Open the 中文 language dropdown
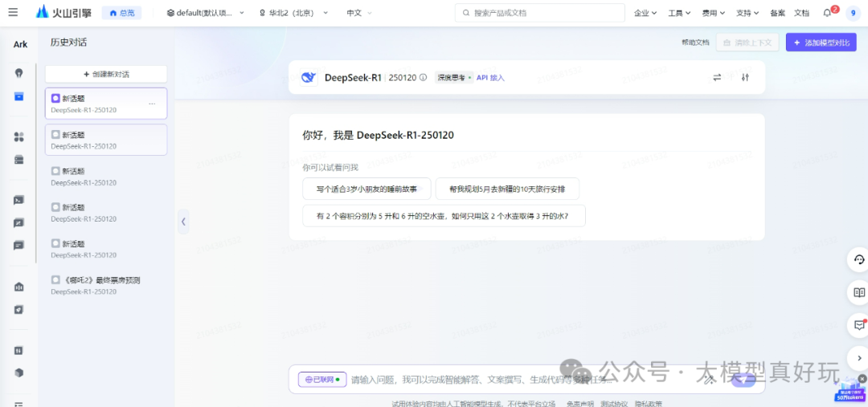Viewport: 868px width, 407px height. tap(359, 13)
